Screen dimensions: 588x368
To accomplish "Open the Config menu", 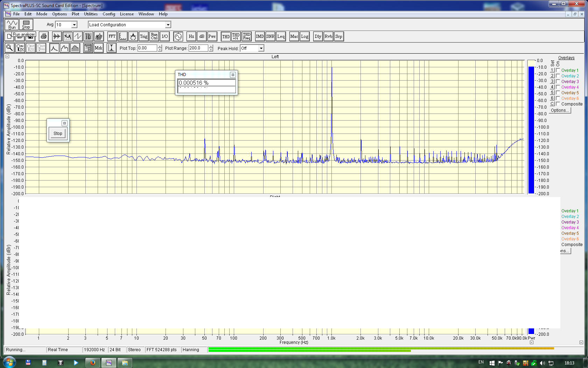I will (x=108, y=14).
